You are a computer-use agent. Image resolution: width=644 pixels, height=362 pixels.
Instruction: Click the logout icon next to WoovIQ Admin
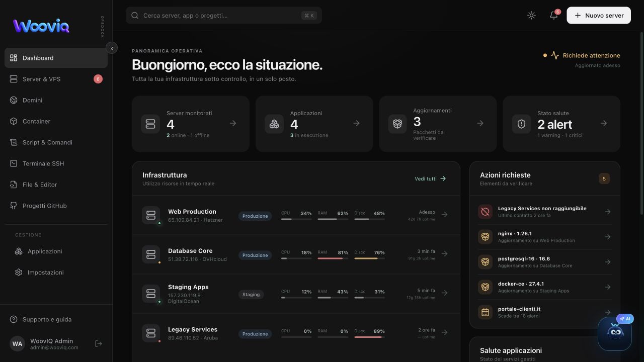tap(99, 344)
